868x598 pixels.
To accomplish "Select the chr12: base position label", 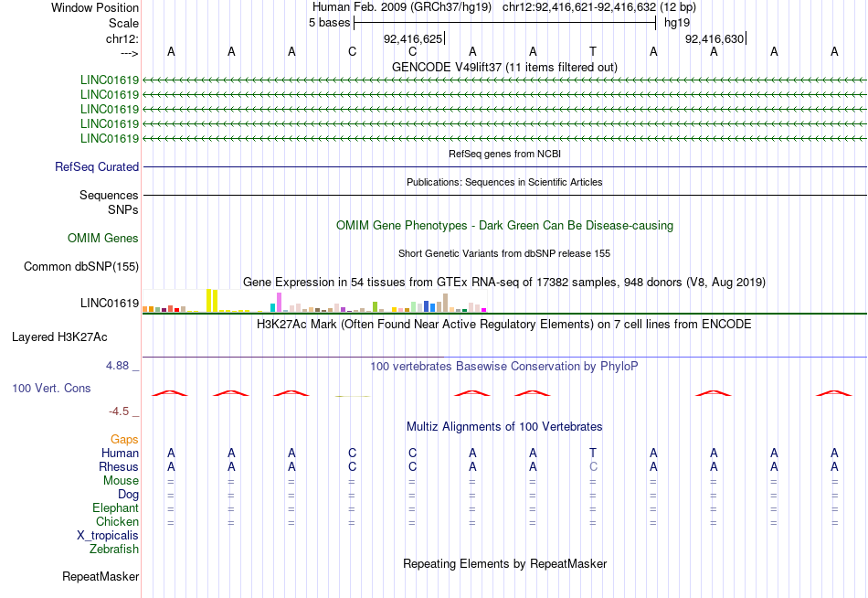I will pyautogui.click(x=122, y=38).
